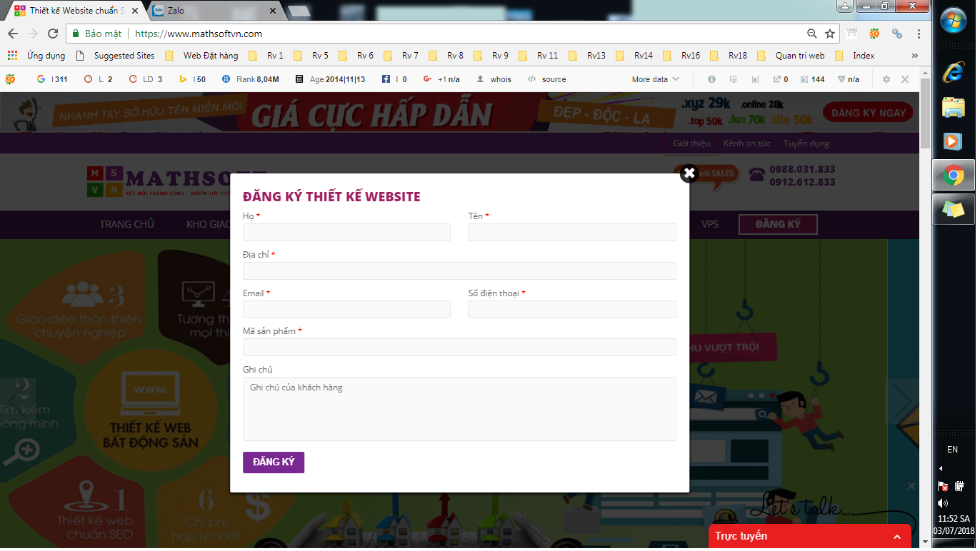This screenshot has height=551, width=980.
Task: Click the clock showing 11:52 SA
Action: tap(954, 519)
